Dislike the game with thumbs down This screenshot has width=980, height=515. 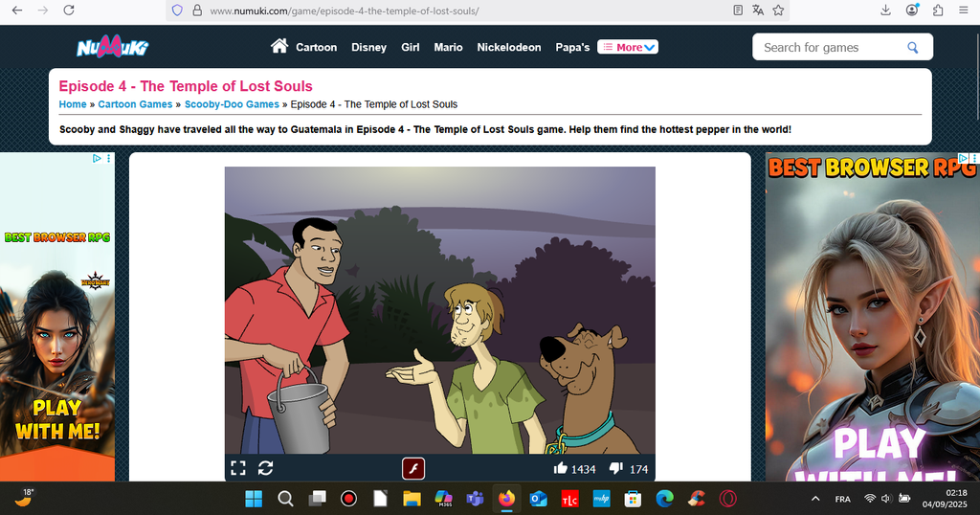(616, 468)
